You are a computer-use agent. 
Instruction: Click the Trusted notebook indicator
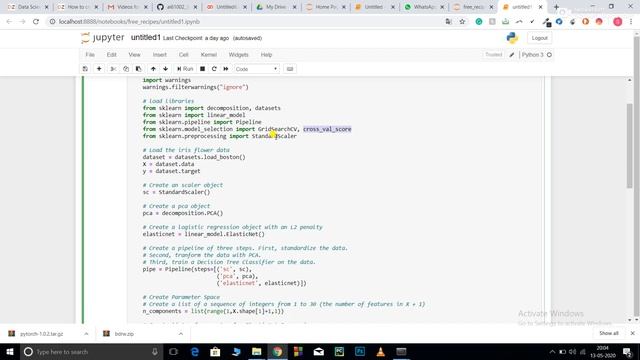tap(493, 55)
